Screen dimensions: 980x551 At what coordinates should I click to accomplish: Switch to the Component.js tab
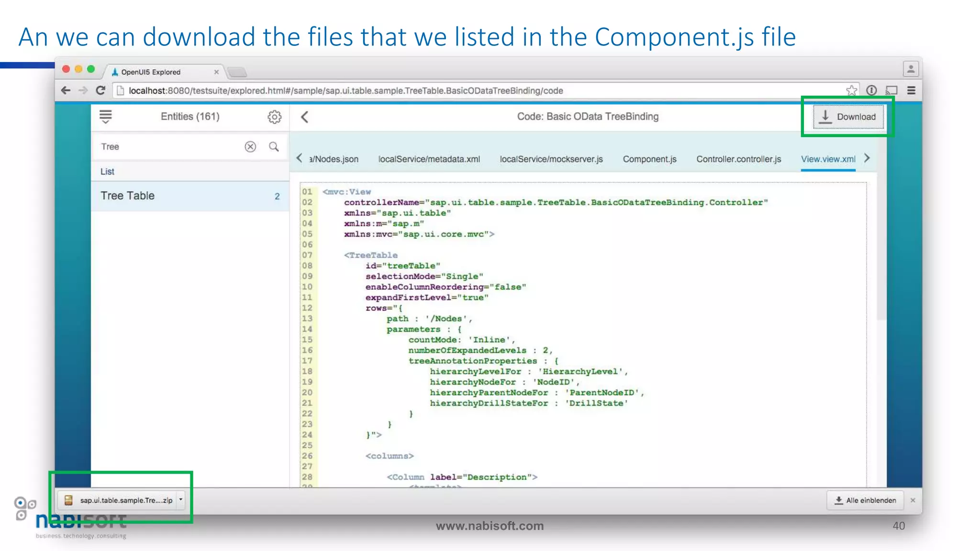[649, 159]
